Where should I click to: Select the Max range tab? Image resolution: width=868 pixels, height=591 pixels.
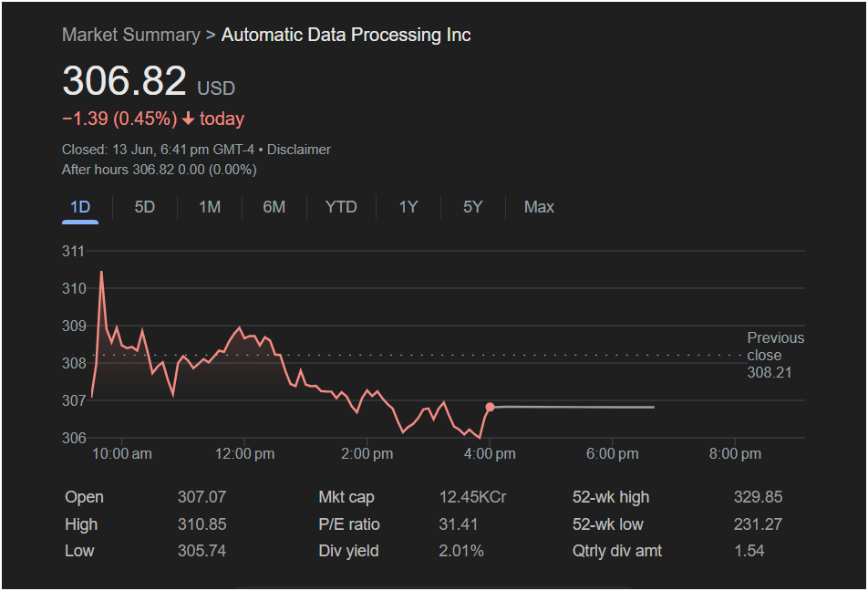coord(539,207)
